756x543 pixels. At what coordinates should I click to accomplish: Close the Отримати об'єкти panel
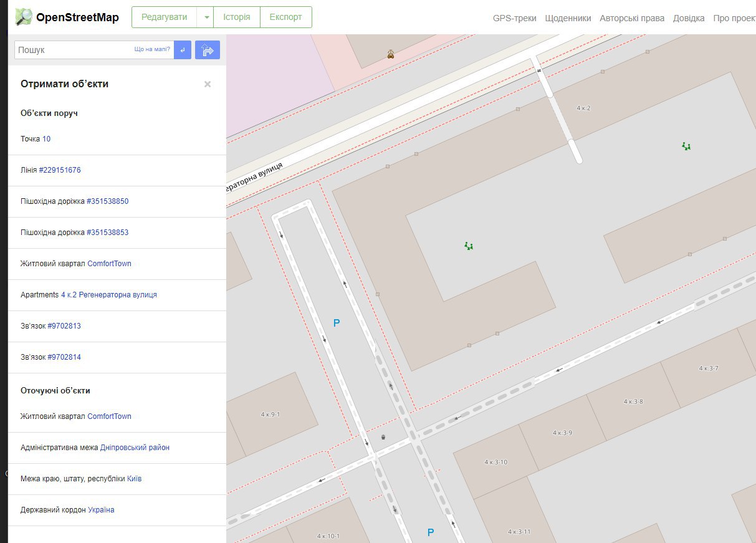tap(208, 84)
